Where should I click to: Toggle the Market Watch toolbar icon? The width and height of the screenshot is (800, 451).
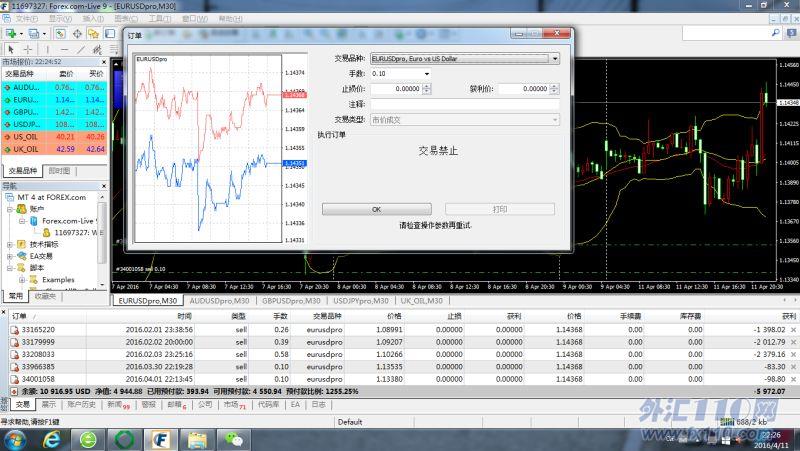pyautogui.click(x=60, y=34)
